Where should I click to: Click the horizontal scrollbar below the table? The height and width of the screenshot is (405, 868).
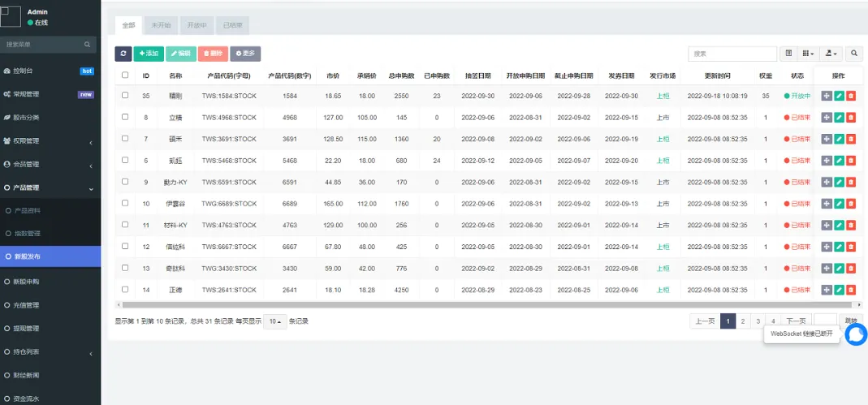coord(487,304)
